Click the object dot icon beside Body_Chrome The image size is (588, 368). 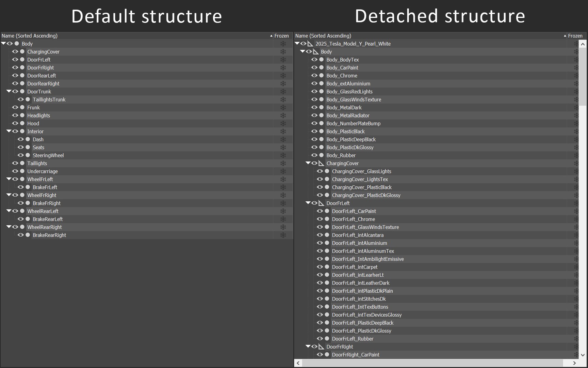click(x=322, y=76)
